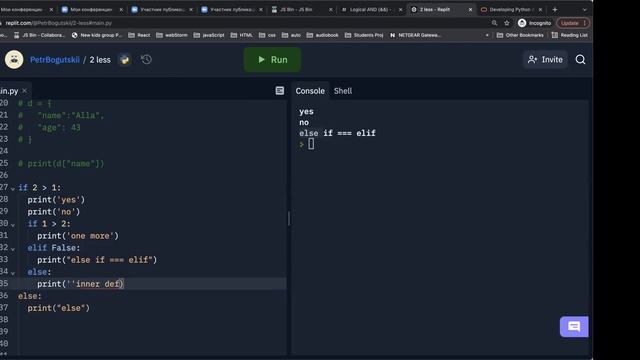Open the Reading List

coord(569,35)
